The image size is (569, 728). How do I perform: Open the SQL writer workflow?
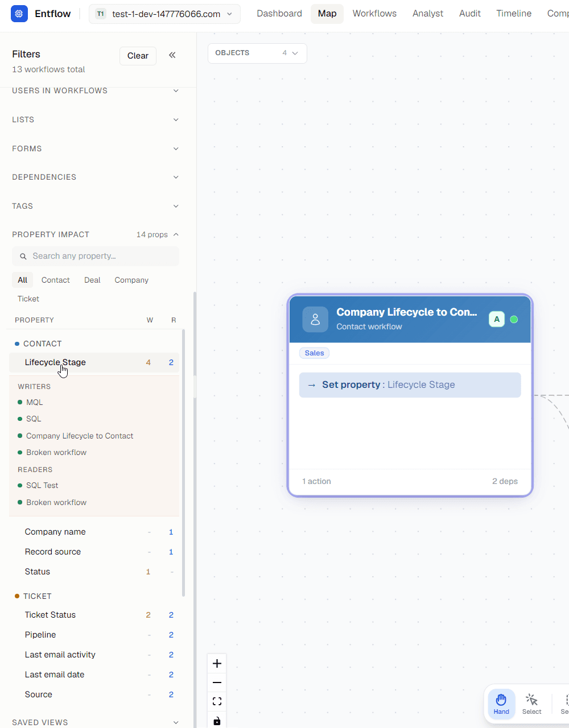(x=34, y=419)
